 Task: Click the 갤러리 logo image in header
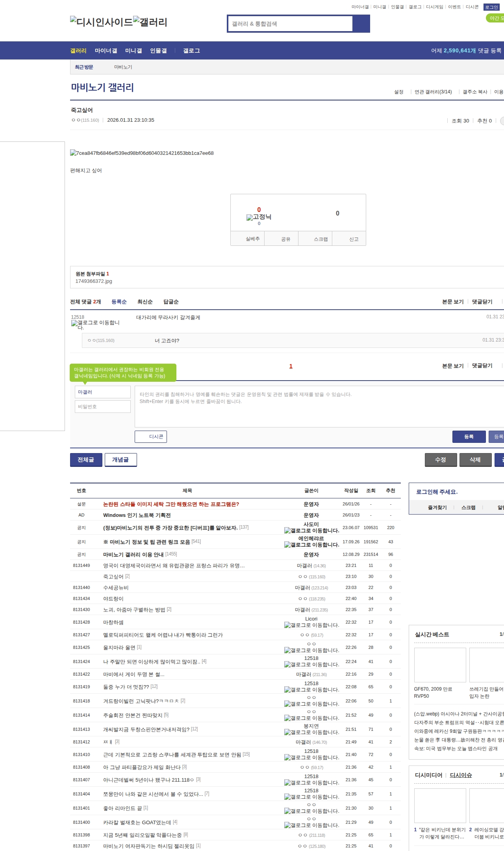150,22
